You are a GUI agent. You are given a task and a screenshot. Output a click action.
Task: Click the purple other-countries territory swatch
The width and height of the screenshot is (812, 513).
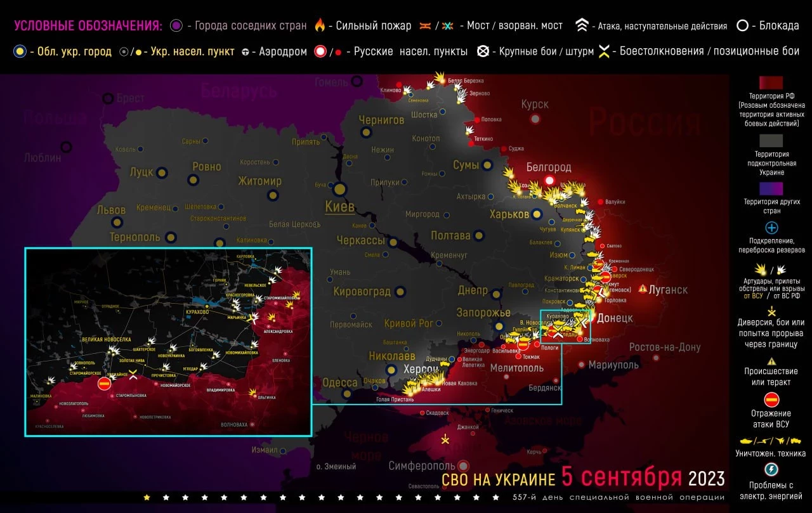pos(771,188)
